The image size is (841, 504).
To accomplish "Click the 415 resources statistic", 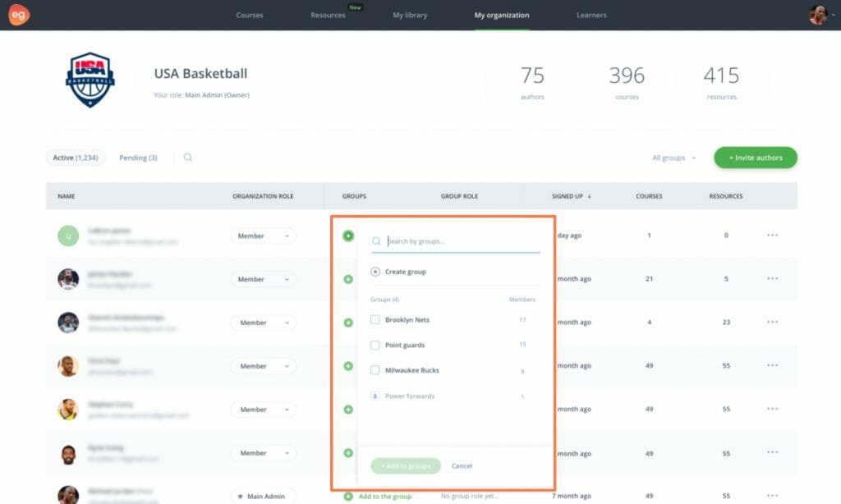I will pos(721,82).
